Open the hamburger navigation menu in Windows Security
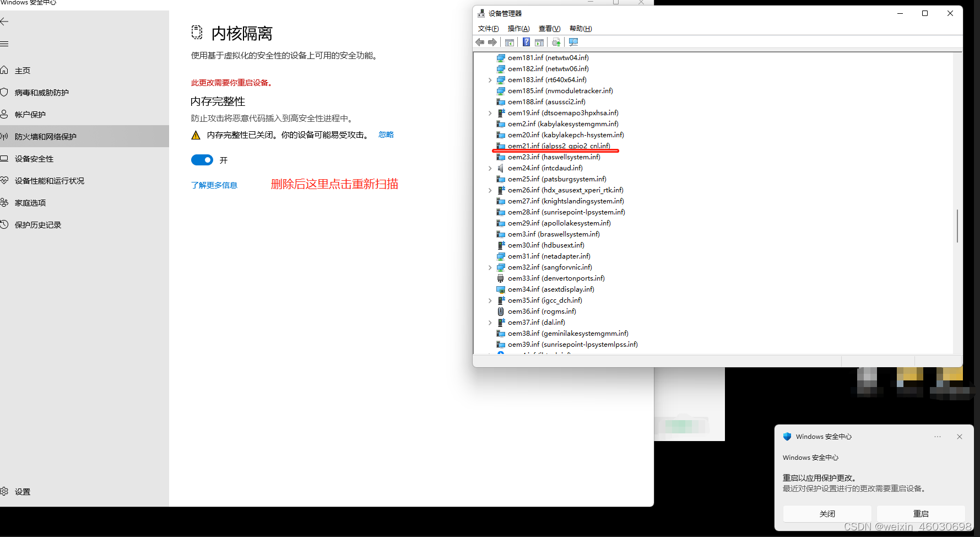 pyautogui.click(x=4, y=44)
